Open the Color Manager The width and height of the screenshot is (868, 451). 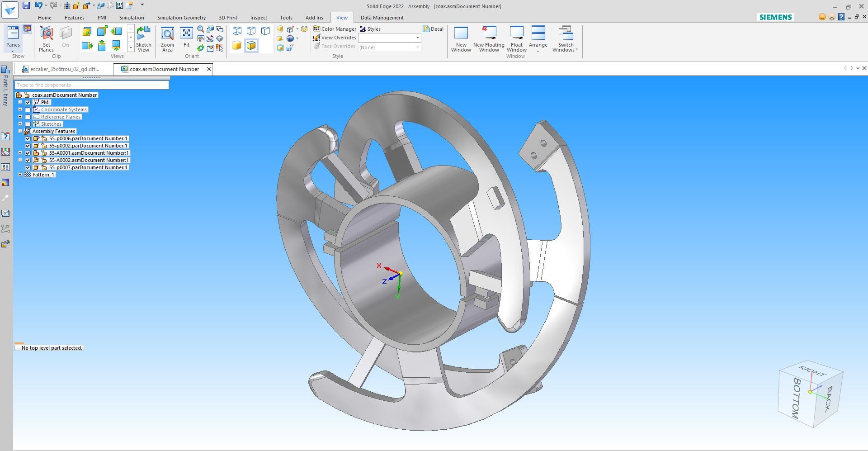316,28
